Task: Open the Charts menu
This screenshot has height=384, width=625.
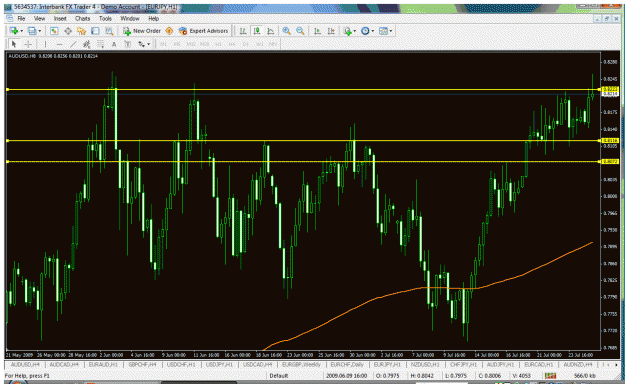Action: 83,18
